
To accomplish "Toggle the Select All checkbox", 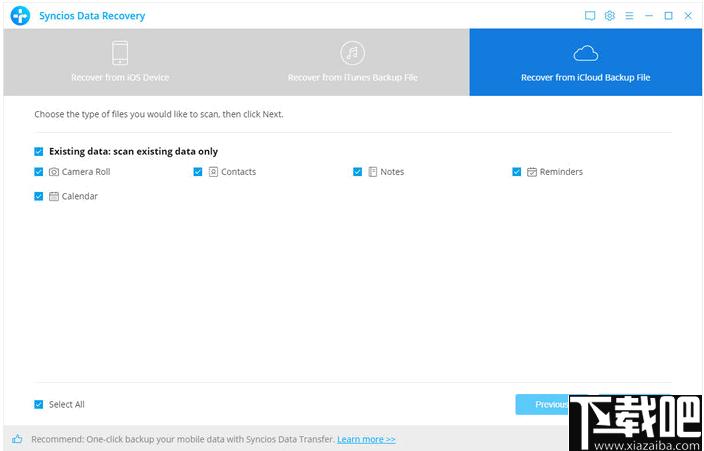I will coord(39,404).
